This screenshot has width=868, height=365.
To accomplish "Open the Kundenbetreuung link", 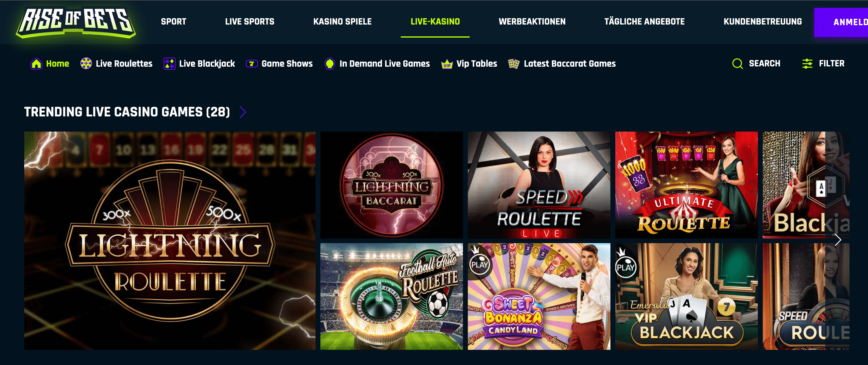I will [762, 22].
